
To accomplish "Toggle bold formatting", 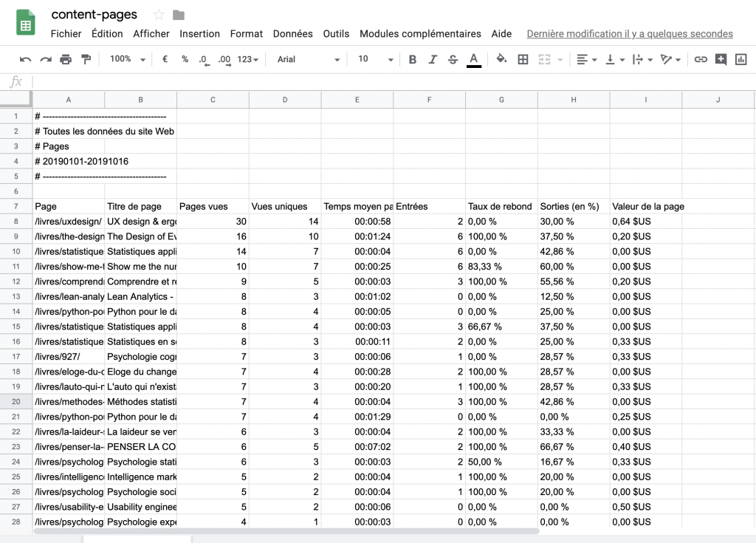I will [x=412, y=59].
